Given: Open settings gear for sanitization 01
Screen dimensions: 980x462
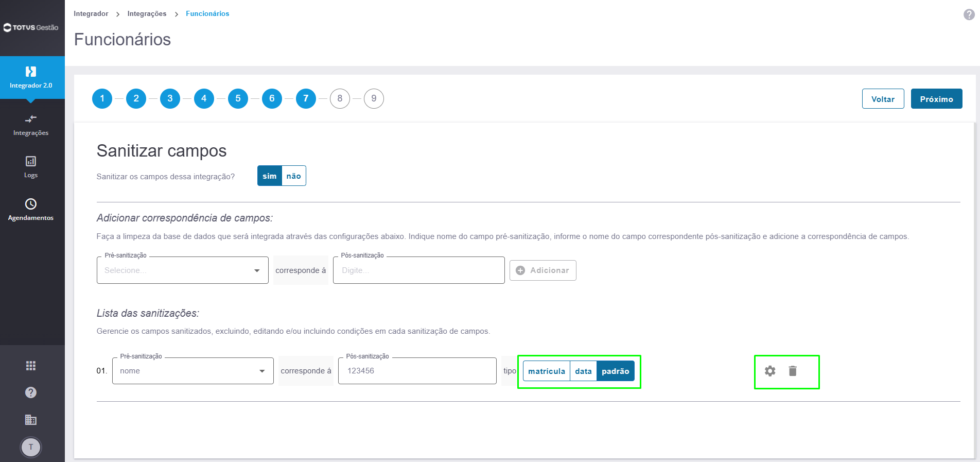Looking at the screenshot, I should point(770,371).
